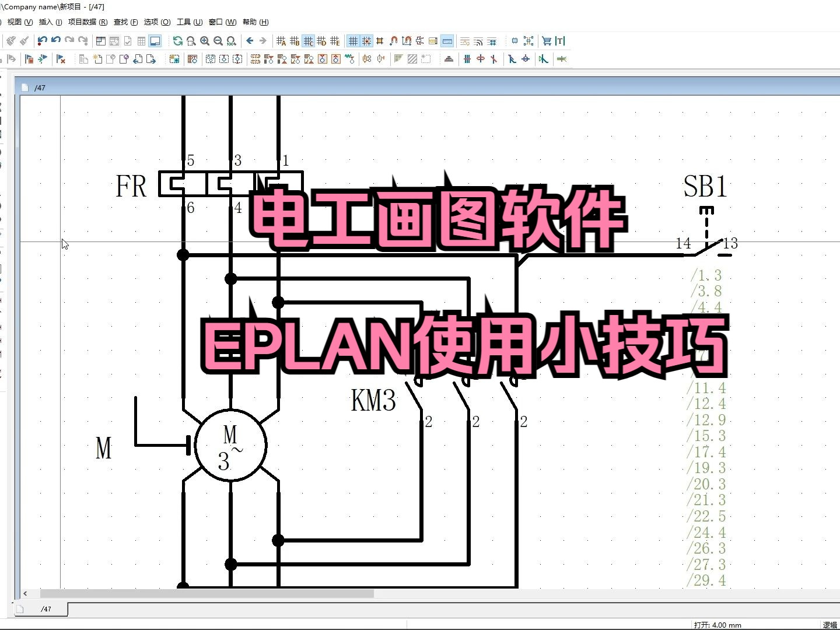Click cross-reference /1.3
Screen dimensions: 840x630
point(706,275)
